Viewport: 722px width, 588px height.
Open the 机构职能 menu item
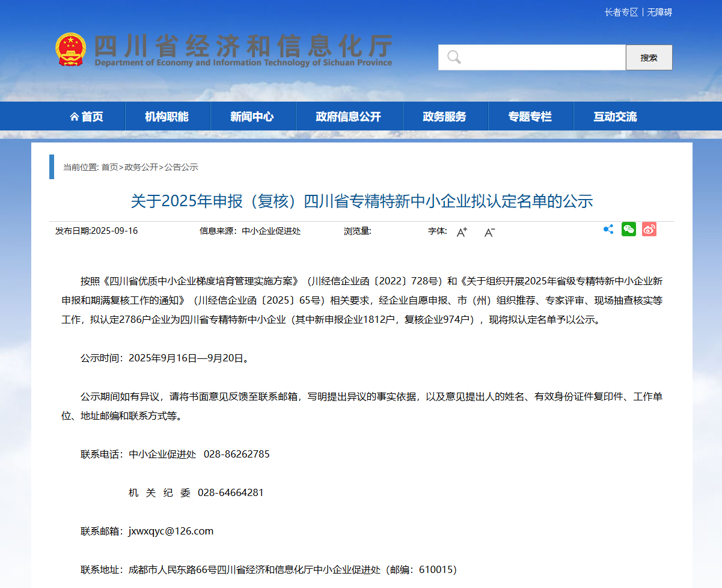pos(167,117)
